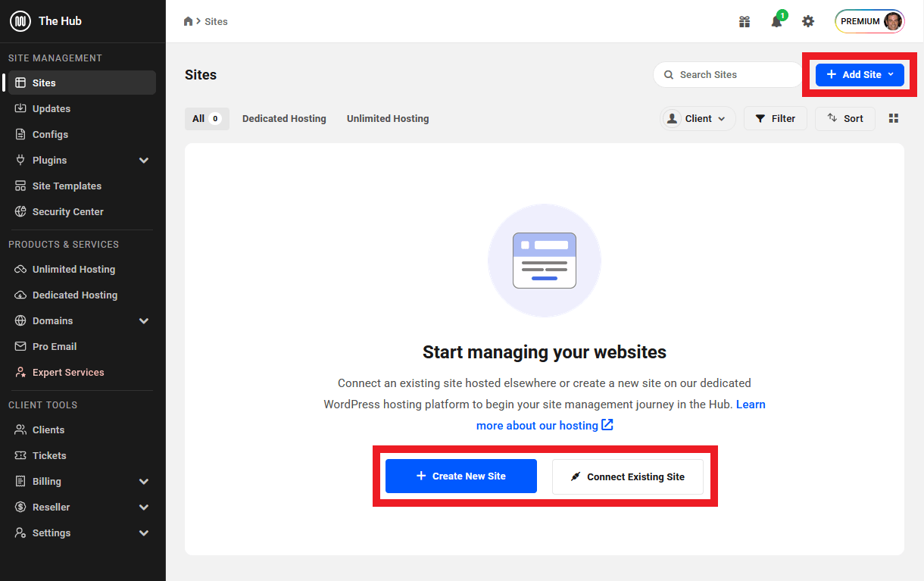
Task: Click the Billing icon
Action: pyautogui.click(x=20, y=481)
